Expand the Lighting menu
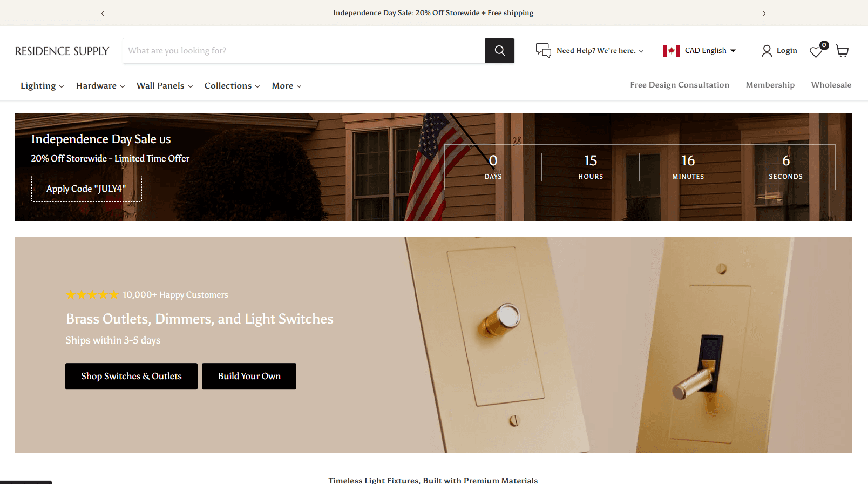The width and height of the screenshot is (868, 484). [42, 86]
